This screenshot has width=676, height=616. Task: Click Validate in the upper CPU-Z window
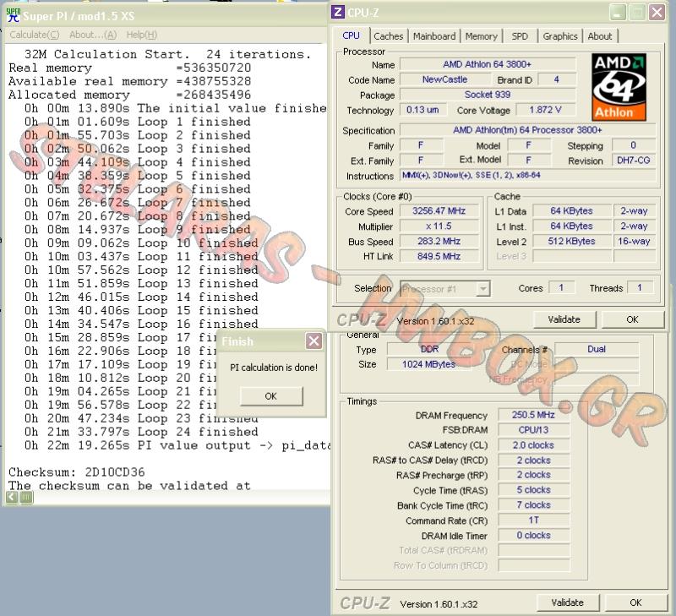coord(564,319)
